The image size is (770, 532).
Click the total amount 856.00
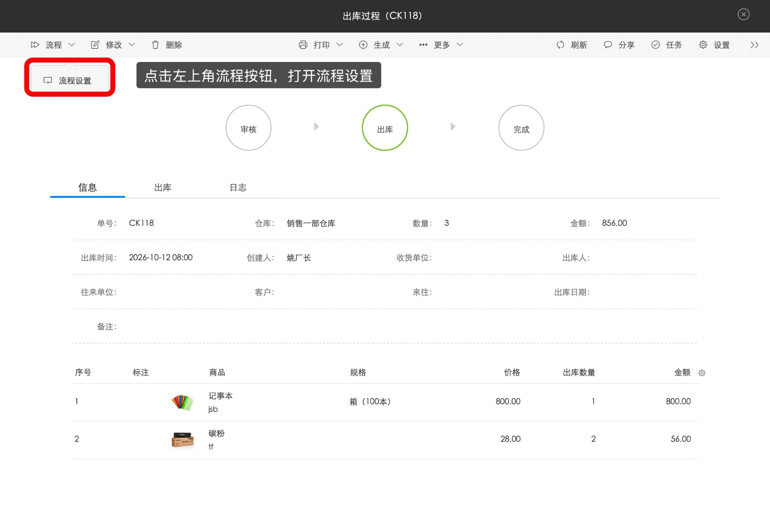[x=614, y=223]
